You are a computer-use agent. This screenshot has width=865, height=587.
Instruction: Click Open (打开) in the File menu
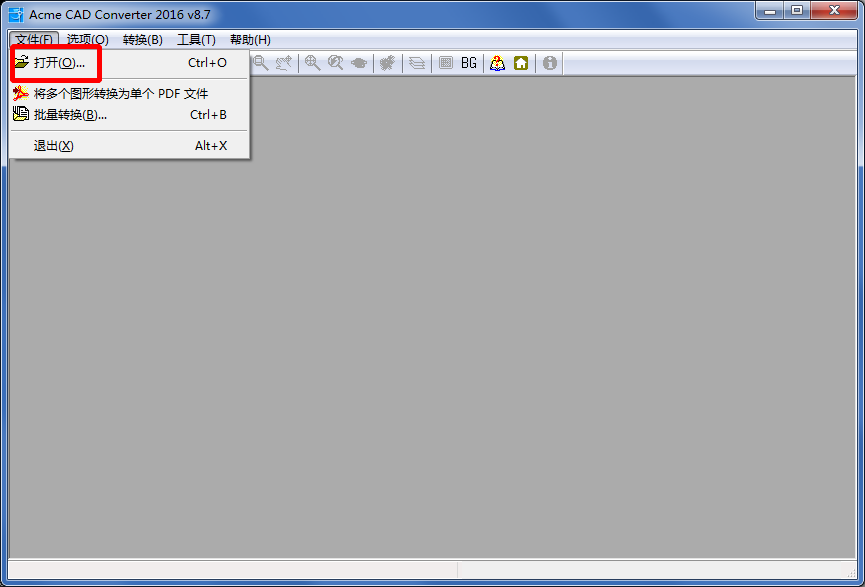[x=130, y=63]
